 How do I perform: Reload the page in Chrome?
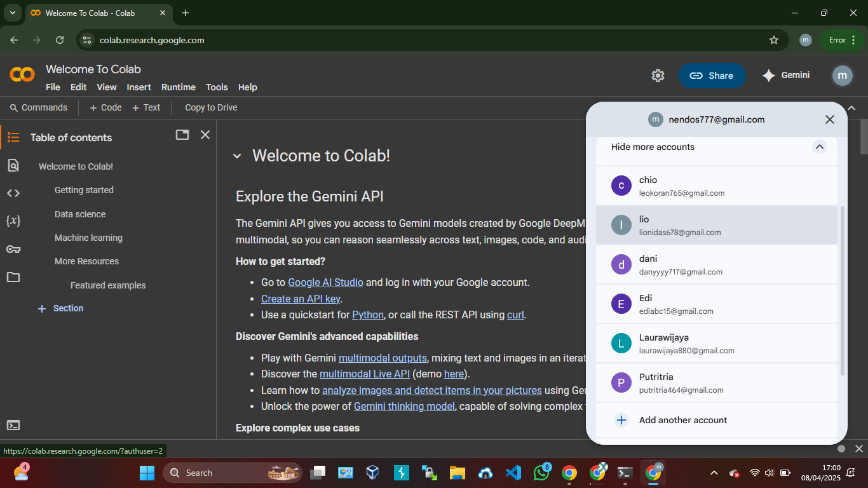click(x=60, y=40)
